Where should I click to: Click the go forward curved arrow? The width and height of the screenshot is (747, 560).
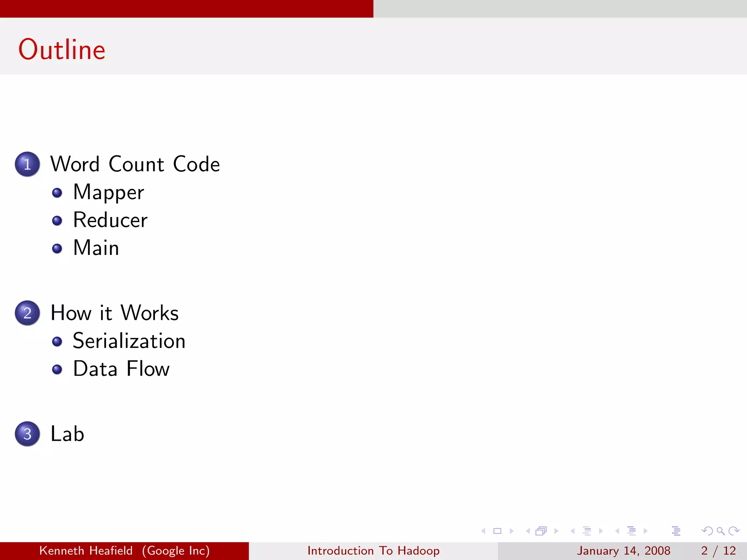coord(734,531)
